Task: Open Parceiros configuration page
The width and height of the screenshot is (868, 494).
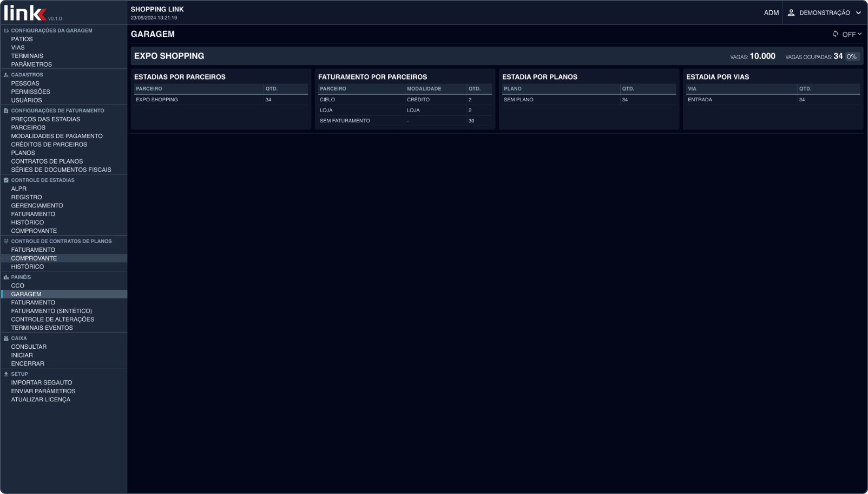Action: [x=64, y=128]
